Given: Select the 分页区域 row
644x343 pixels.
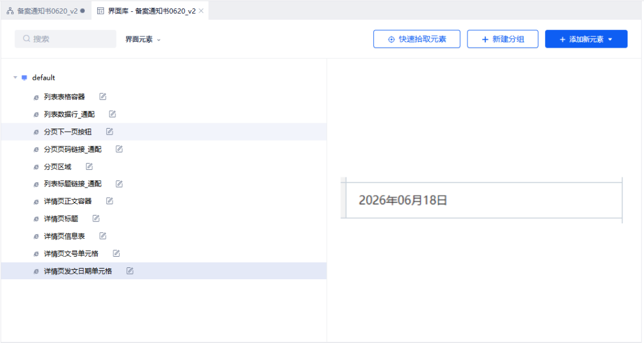Looking at the screenshot, I should [x=163, y=167].
